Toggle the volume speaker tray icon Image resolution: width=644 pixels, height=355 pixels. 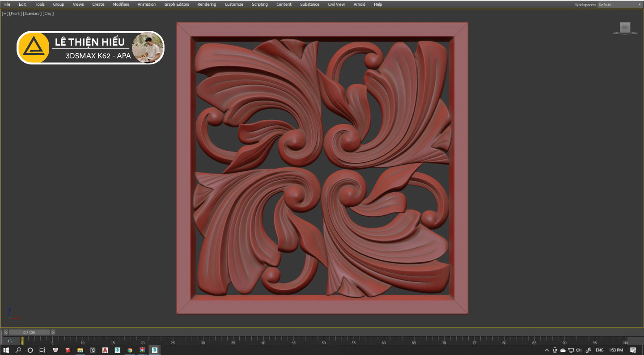pos(578,350)
